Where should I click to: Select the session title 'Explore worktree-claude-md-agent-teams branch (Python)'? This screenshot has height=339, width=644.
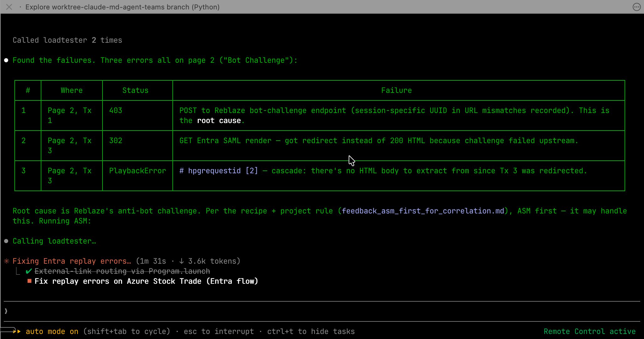coord(122,7)
